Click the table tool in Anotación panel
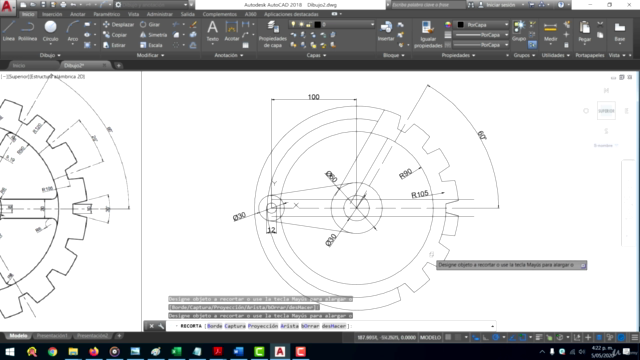Viewport: 640px width, 360px height. coord(245,45)
